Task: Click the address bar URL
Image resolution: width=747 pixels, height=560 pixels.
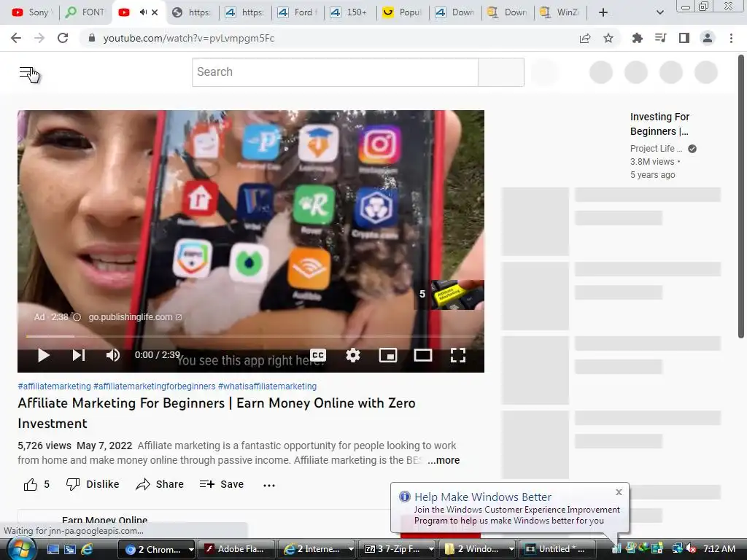Action: [x=189, y=38]
